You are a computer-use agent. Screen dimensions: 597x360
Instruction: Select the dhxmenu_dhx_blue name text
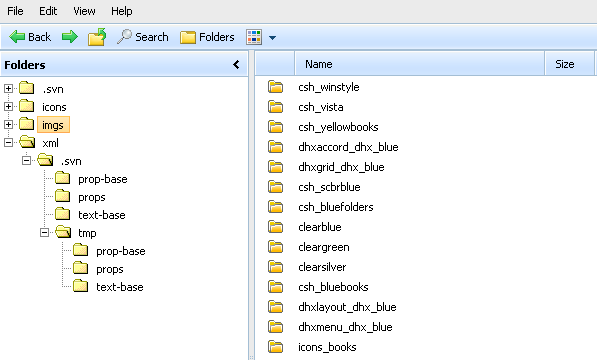[x=345, y=327]
